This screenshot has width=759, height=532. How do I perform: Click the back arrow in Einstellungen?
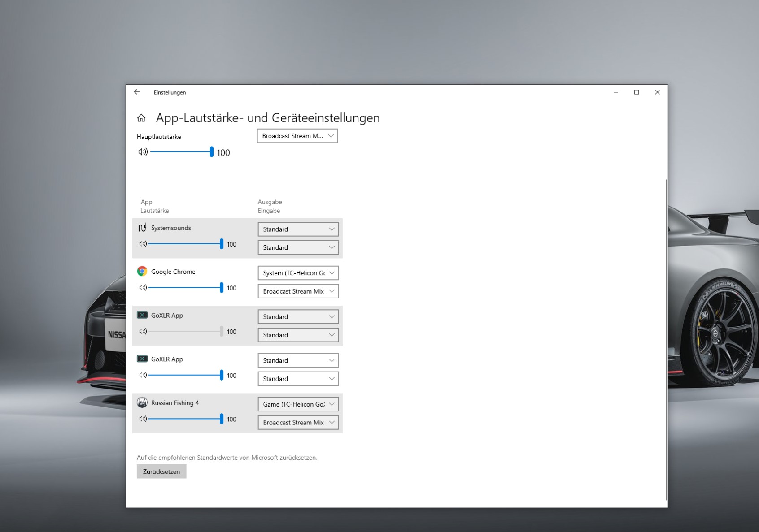tap(137, 92)
